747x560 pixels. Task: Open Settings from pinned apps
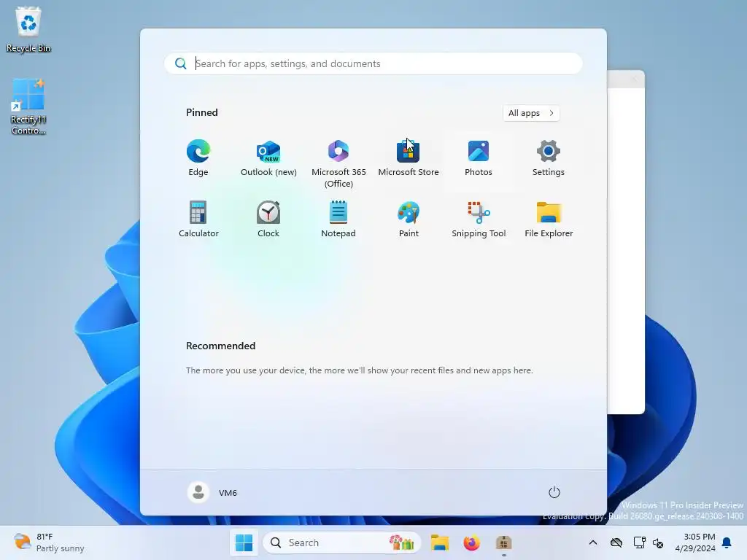pyautogui.click(x=549, y=158)
